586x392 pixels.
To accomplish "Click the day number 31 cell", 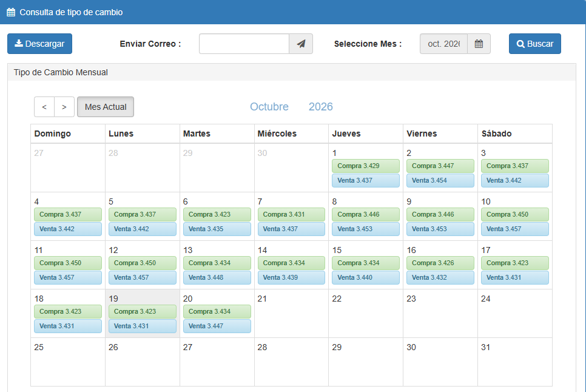I will tap(514, 362).
